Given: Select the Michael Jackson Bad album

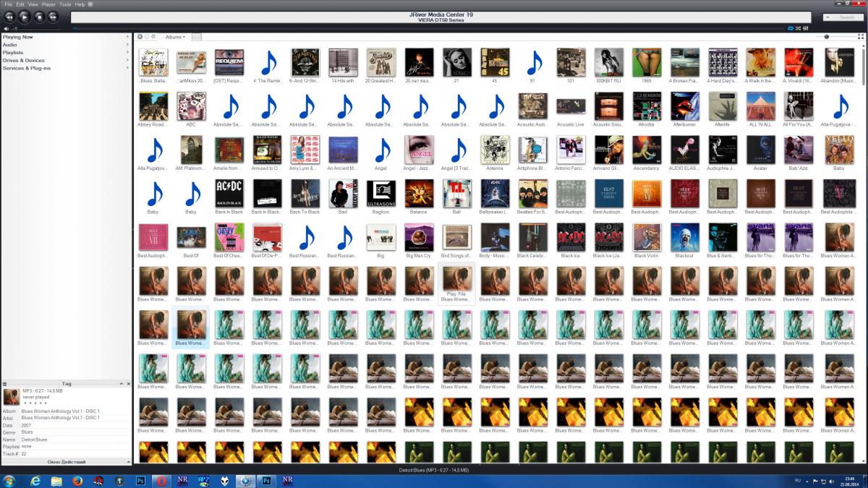Looking at the screenshot, I should point(343,194).
